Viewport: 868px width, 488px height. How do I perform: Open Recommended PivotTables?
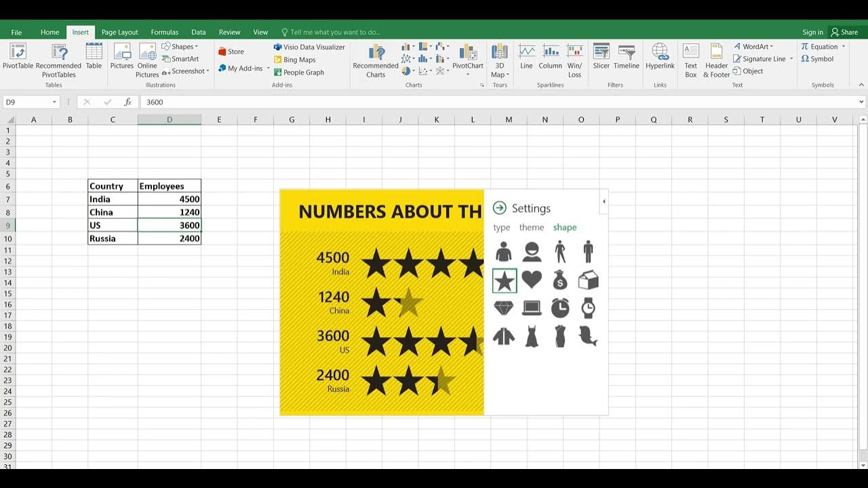59,61
